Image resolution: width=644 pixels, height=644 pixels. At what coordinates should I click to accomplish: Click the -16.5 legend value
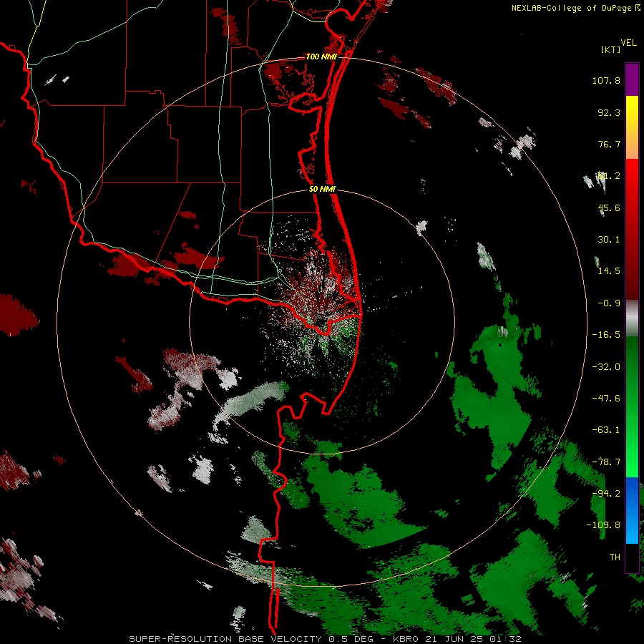coord(606,335)
